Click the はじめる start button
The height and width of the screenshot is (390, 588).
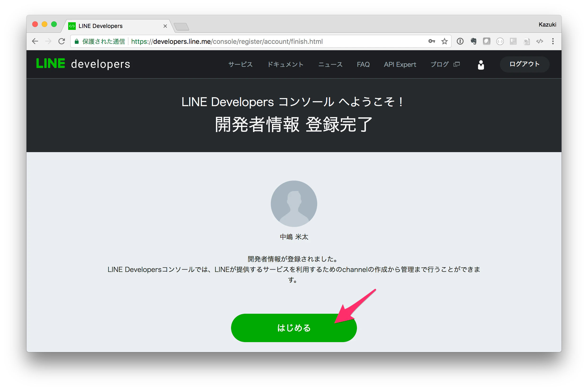(294, 328)
